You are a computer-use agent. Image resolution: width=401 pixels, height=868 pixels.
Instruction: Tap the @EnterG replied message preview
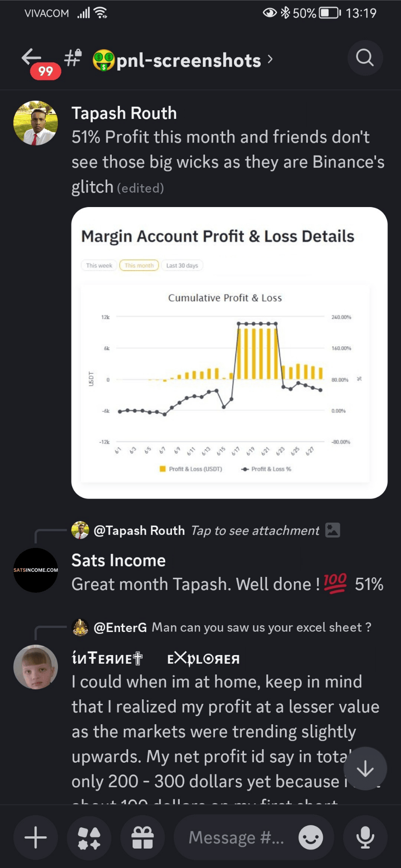click(x=261, y=627)
